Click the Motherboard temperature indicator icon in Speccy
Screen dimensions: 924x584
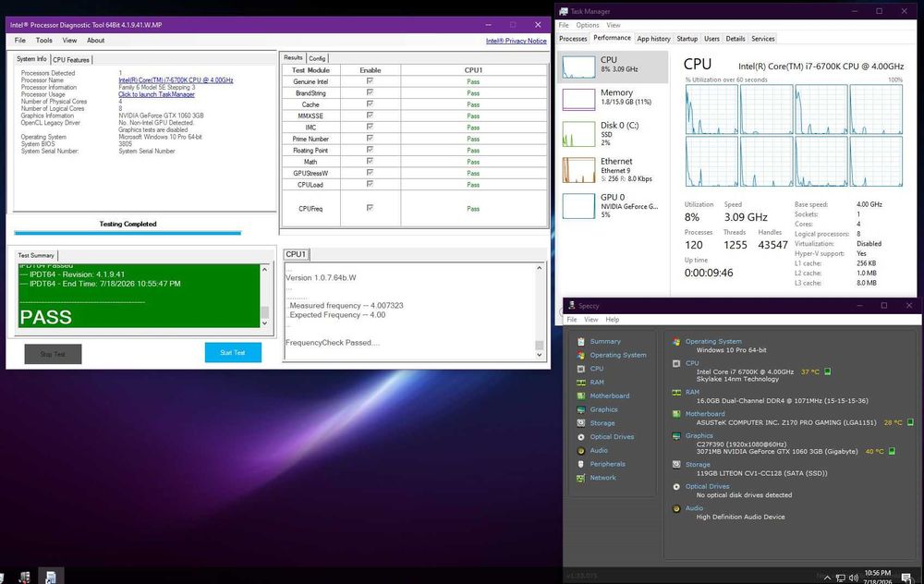click(x=910, y=422)
